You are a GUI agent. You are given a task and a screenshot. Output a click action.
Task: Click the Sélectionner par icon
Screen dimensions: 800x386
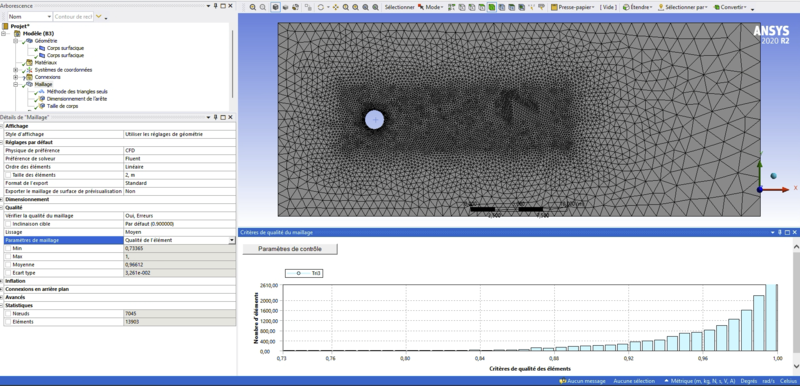(x=661, y=7)
